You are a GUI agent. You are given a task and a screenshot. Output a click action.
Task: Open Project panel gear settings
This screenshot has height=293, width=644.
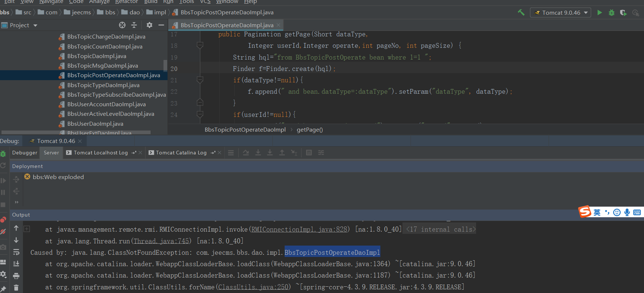tap(149, 25)
